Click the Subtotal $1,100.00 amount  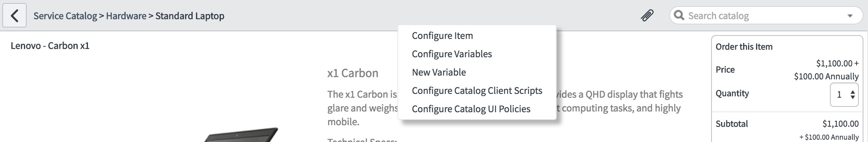click(841, 124)
